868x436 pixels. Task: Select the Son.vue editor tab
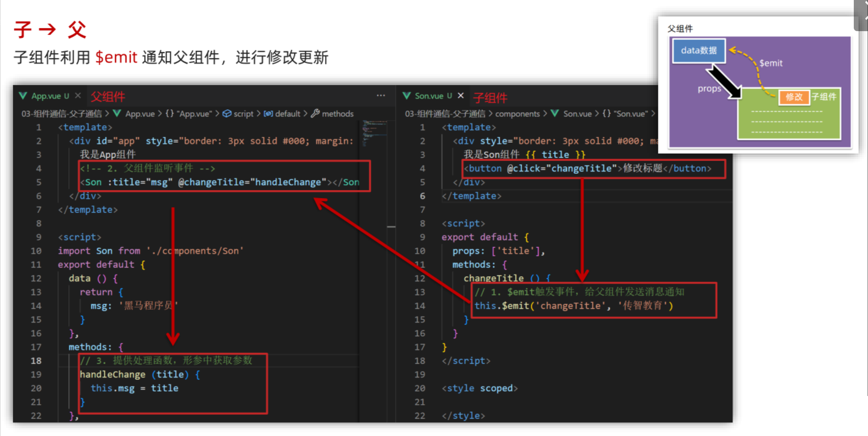(x=433, y=96)
